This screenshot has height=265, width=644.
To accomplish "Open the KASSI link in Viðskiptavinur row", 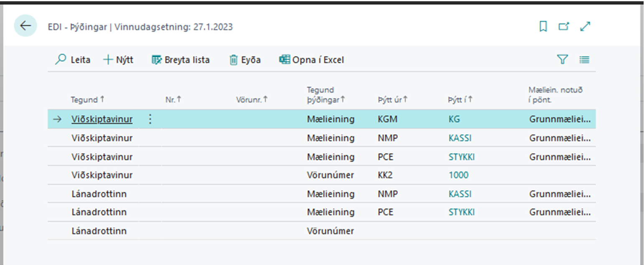I will [460, 138].
